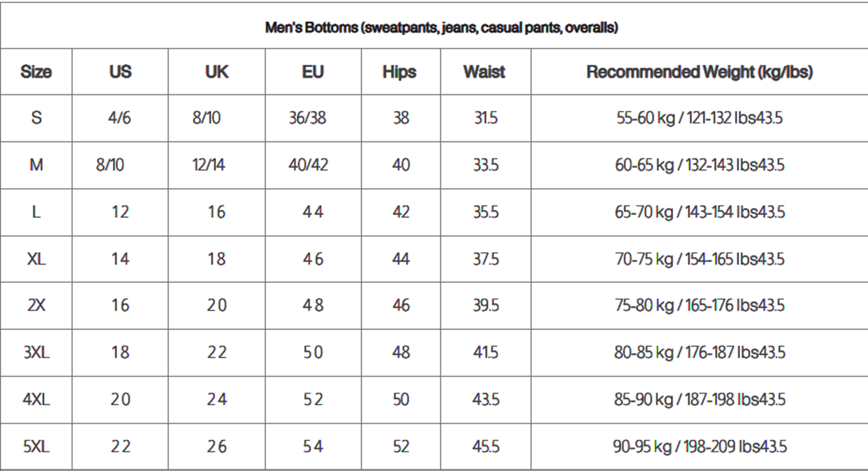Select the EU size 54 cell
Image resolution: width=868 pixels, height=471 pixels.
313,447
